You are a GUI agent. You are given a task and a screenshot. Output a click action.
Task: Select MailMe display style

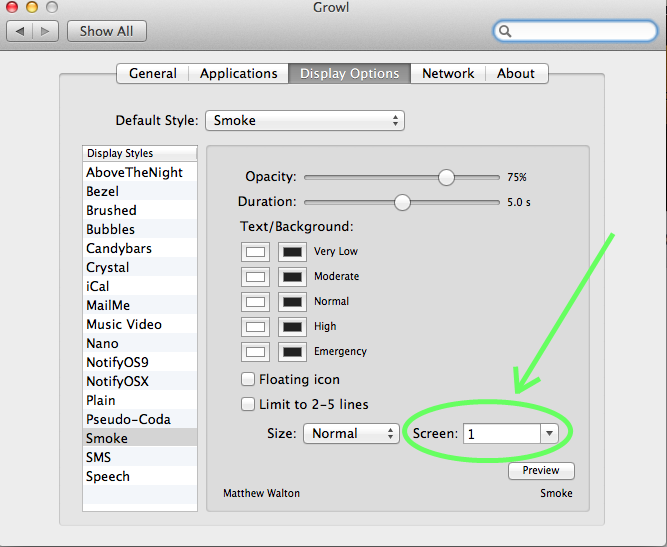(140, 305)
